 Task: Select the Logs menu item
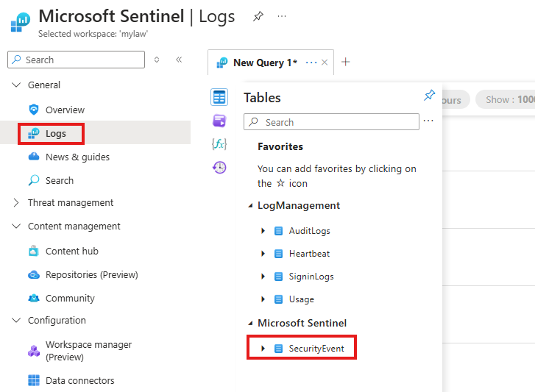(55, 133)
